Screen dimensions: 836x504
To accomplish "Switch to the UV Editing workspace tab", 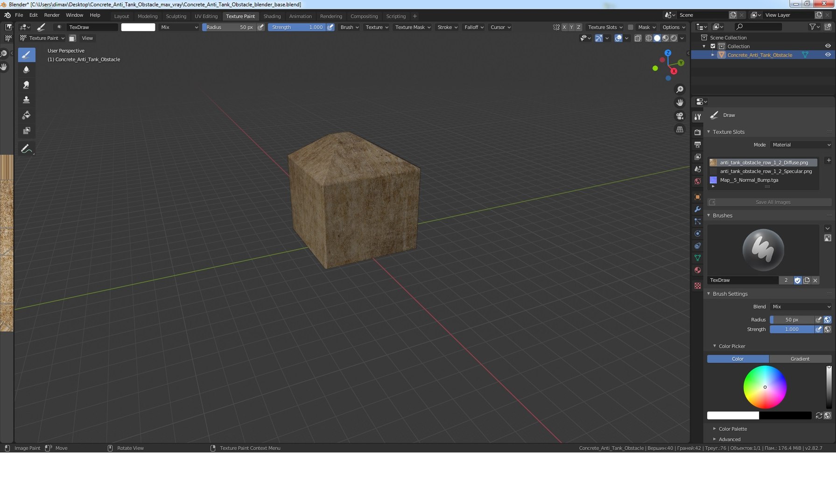I will click(x=206, y=16).
